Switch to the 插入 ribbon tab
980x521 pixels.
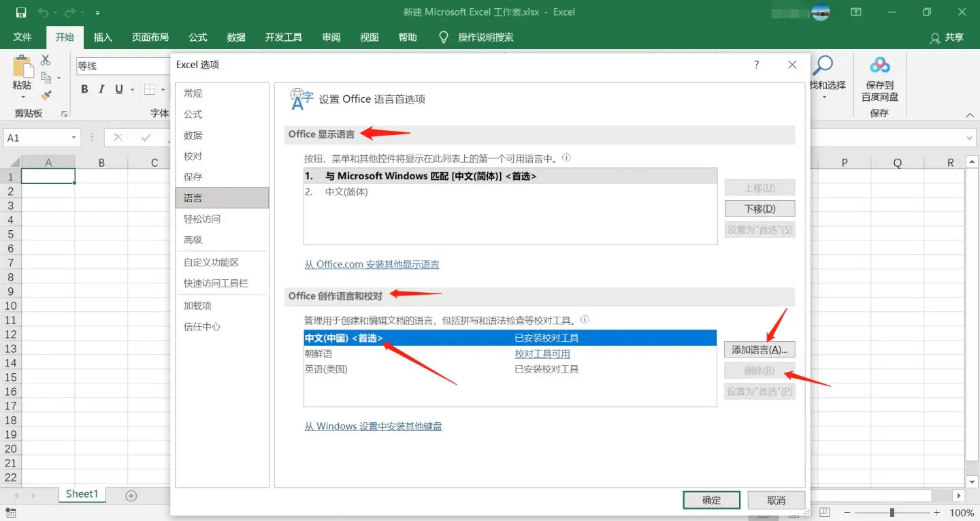[x=103, y=37]
